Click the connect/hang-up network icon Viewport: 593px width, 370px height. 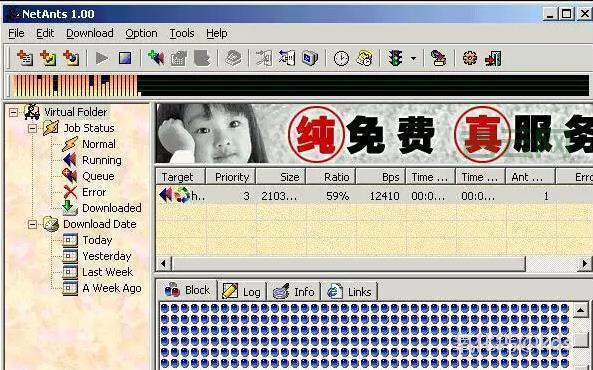pos(439,58)
